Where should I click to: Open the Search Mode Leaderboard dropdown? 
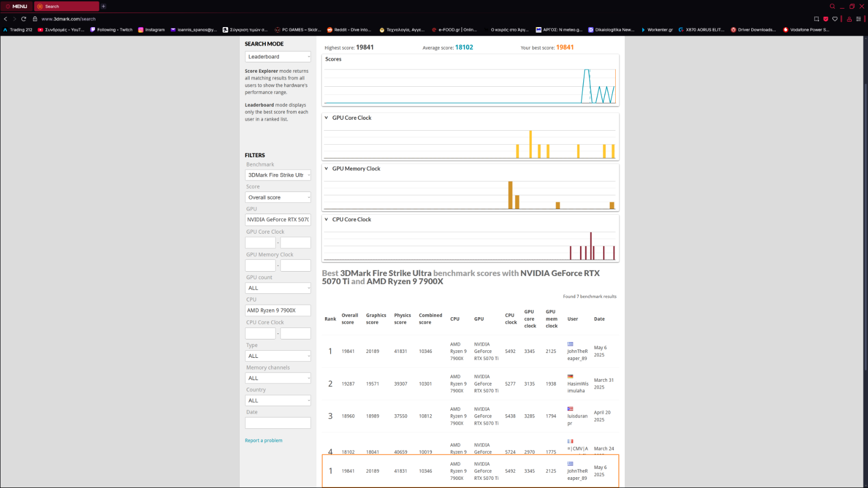pyautogui.click(x=278, y=57)
